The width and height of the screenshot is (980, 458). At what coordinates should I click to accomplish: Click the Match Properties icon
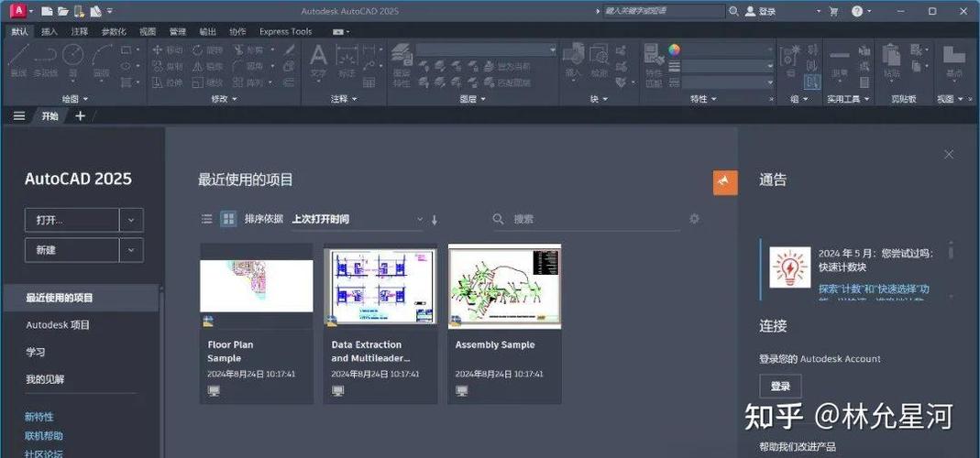point(654,64)
